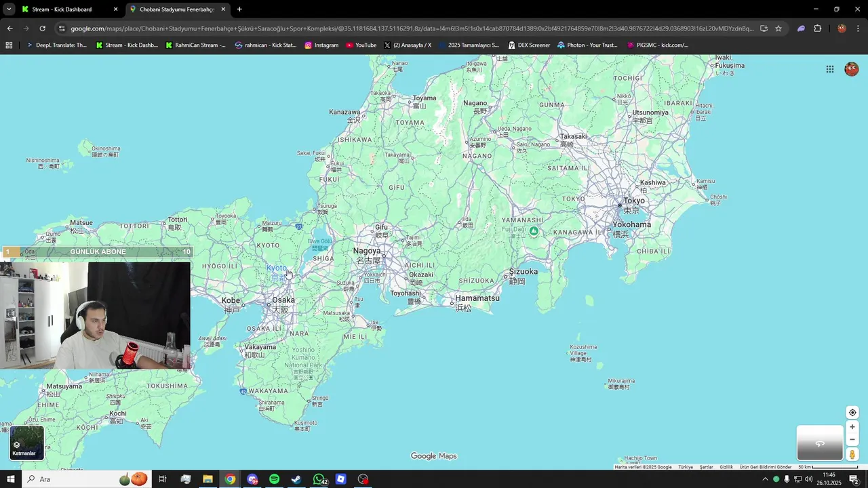Open the DEX Screener bookmark
Screen dimensions: 868x488
click(529, 45)
